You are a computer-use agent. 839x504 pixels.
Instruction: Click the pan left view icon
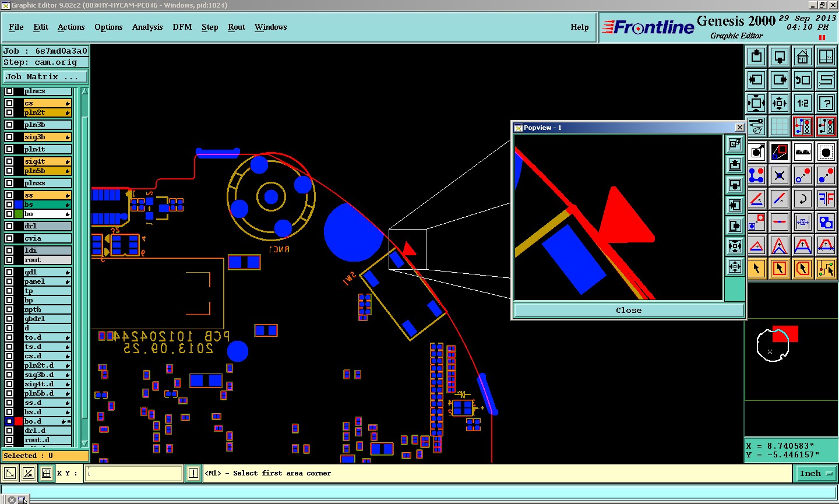coord(756,80)
